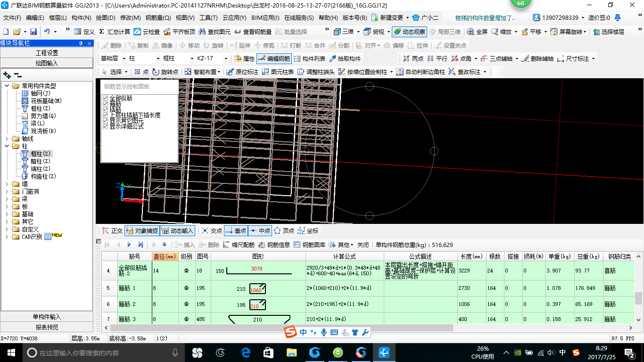Open the 帮助(H) menu
Screen dimensions: 644x362
coord(328,18)
